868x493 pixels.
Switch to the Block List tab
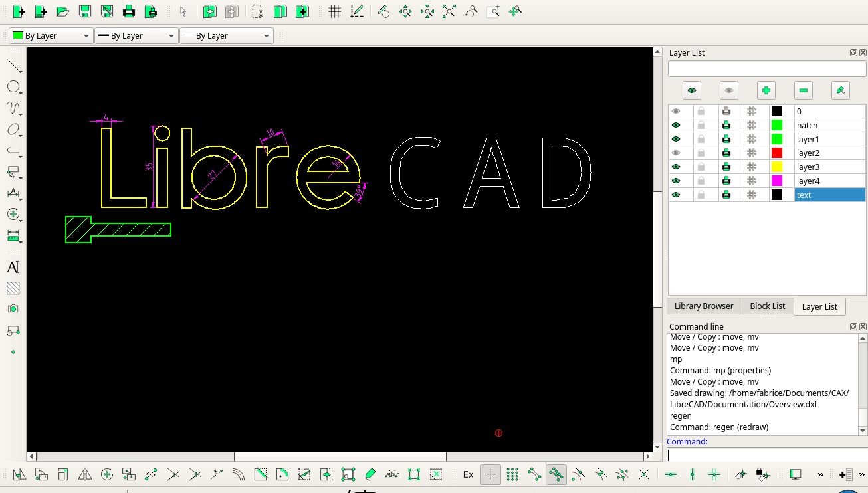point(767,306)
